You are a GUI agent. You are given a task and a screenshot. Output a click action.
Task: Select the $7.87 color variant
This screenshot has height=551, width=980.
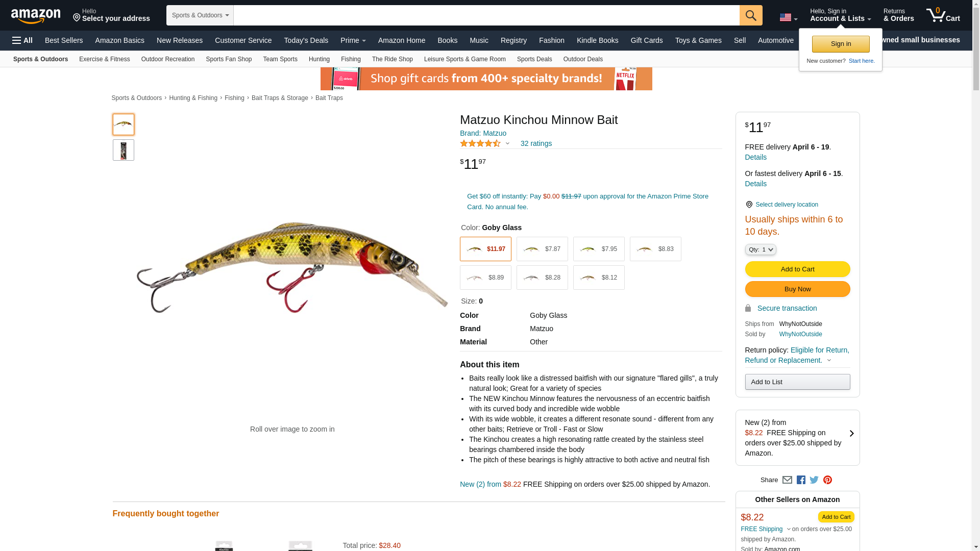pos(542,249)
